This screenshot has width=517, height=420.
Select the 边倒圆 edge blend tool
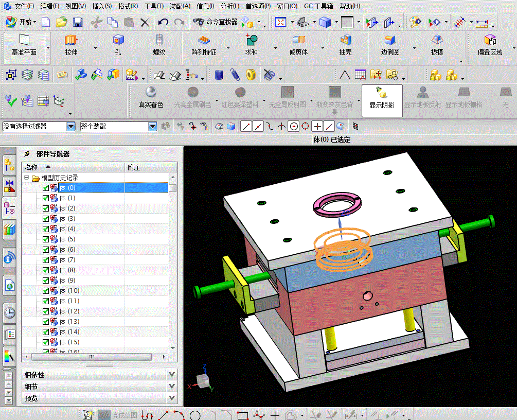point(390,45)
